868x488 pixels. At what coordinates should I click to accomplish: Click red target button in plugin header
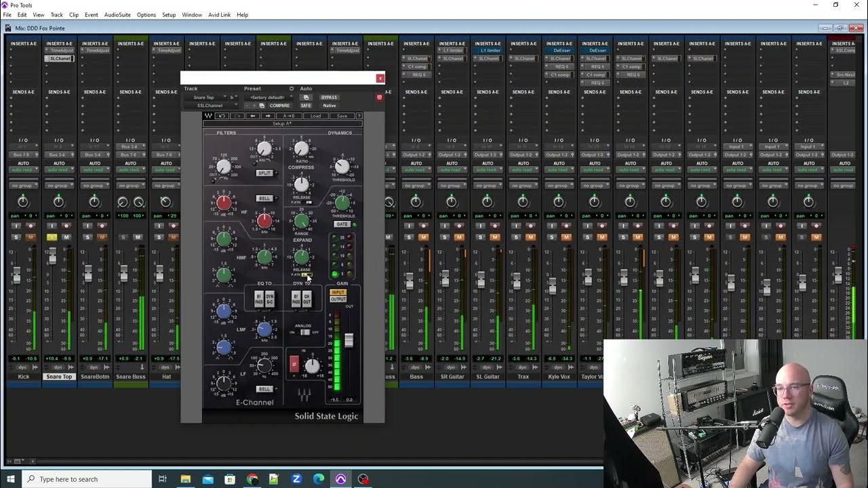click(x=379, y=98)
